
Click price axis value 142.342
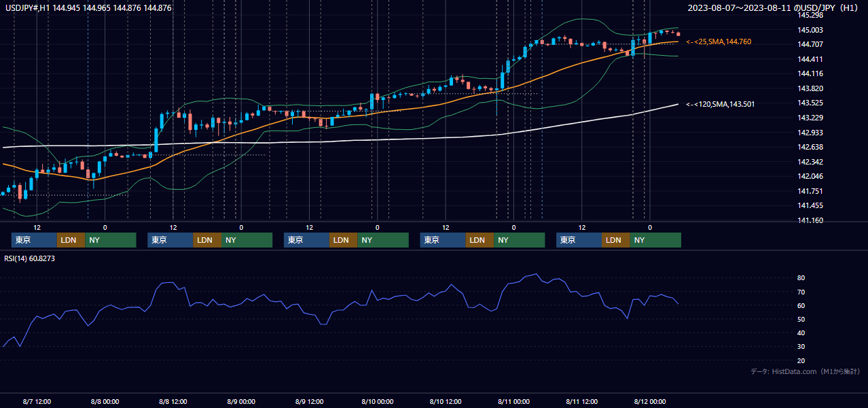810,162
